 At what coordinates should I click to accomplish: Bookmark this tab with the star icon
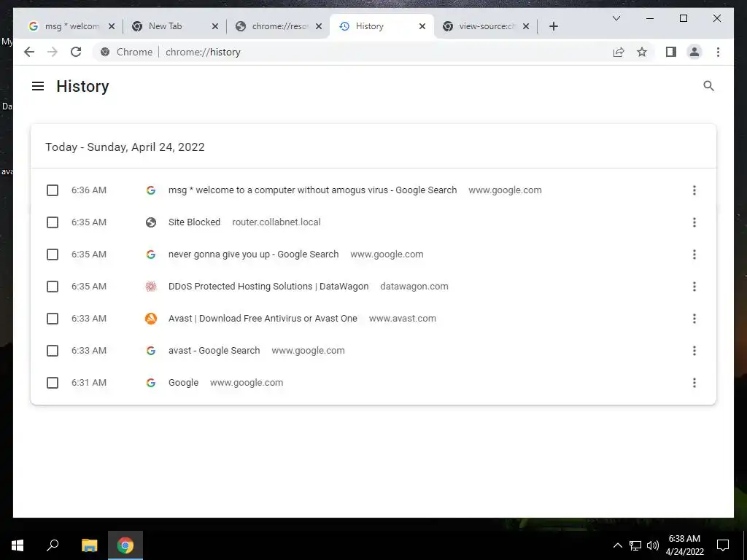coord(642,52)
